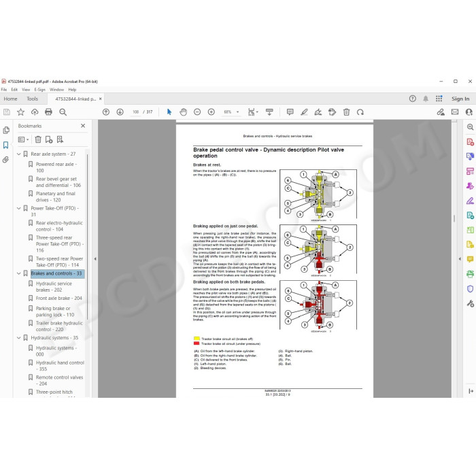The width and height of the screenshot is (476, 476).
Task: Close the Bookmarks panel
Action: [x=83, y=126]
